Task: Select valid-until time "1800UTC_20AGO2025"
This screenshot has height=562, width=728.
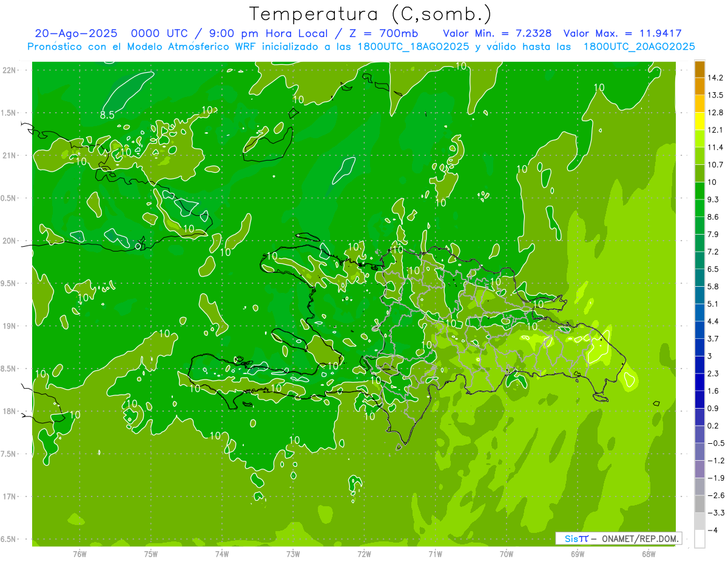Action: (x=639, y=47)
